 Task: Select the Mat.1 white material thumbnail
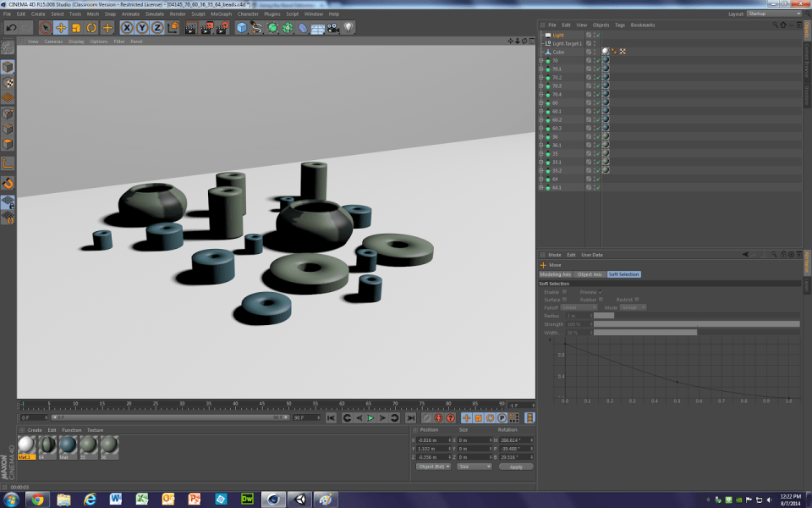(x=26, y=445)
